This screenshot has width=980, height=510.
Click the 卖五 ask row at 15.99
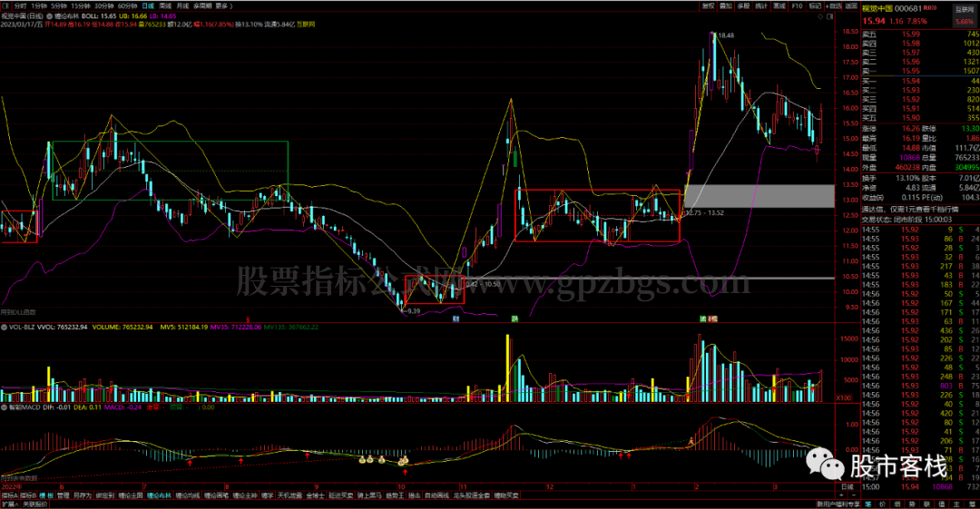point(921,34)
